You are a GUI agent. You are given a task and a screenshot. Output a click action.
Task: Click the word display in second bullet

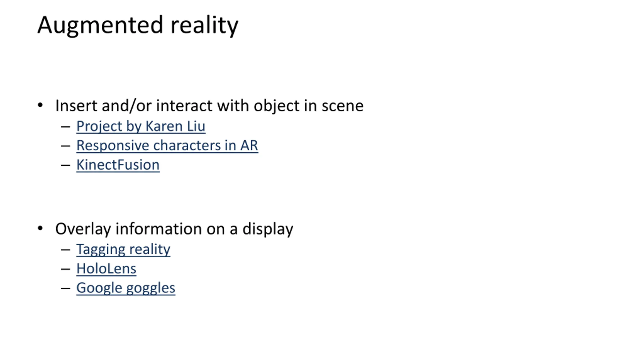[x=268, y=229]
